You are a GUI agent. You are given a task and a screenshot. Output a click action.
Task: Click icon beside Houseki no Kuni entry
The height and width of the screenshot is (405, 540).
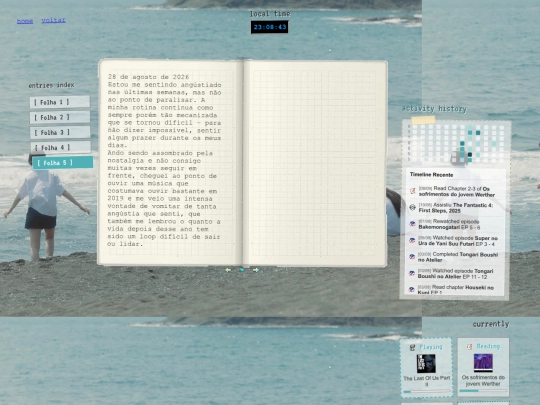click(x=411, y=290)
